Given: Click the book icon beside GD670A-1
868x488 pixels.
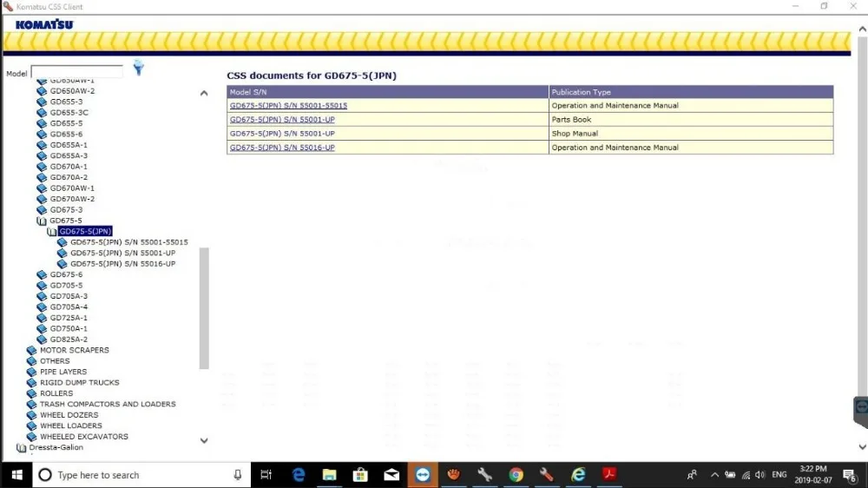Looking at the screenshot, I should [x=42, y=167].
